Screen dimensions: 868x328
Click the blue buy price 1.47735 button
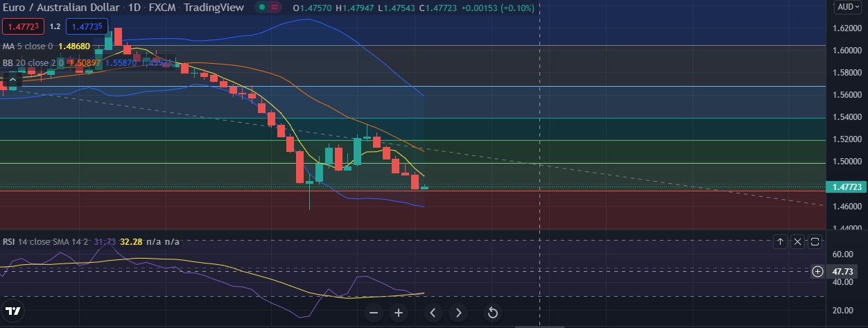coord(87,27)
